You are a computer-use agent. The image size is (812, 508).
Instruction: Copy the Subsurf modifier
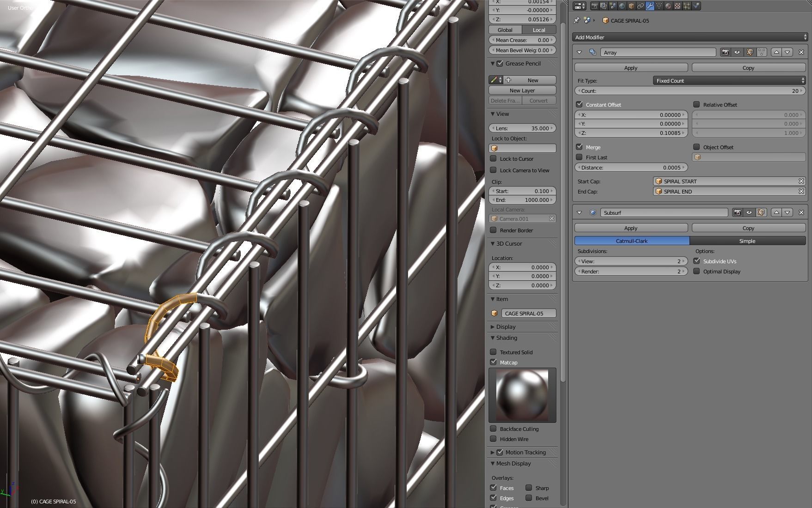pos(748,228)
